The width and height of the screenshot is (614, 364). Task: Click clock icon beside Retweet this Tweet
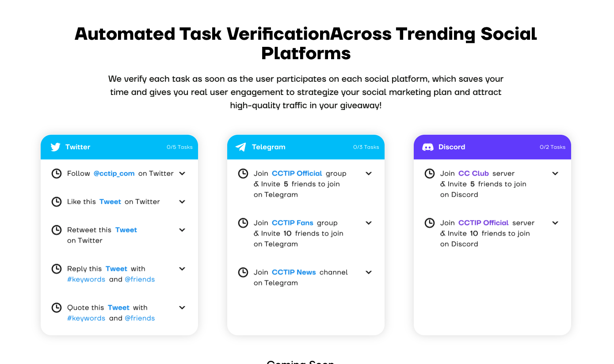[57, 230]
